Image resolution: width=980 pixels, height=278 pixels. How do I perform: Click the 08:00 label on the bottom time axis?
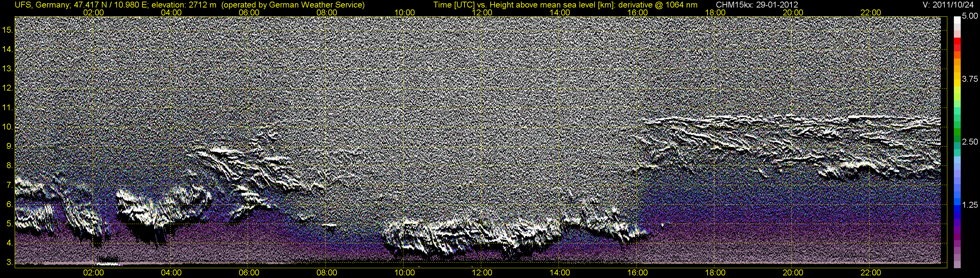327,273
